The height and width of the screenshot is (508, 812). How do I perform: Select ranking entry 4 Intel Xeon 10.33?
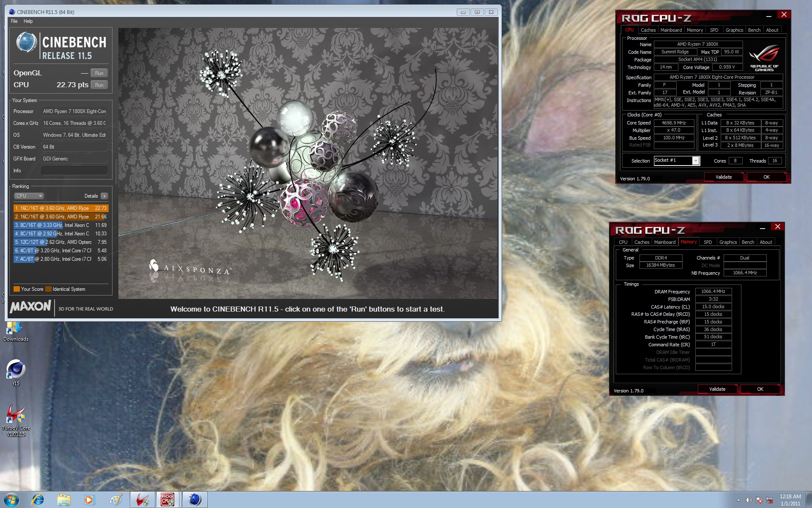tap(61, 234)
